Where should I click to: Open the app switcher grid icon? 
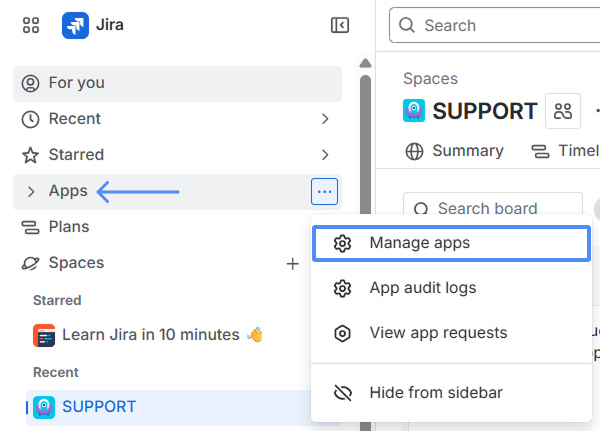tap(31, 25)
